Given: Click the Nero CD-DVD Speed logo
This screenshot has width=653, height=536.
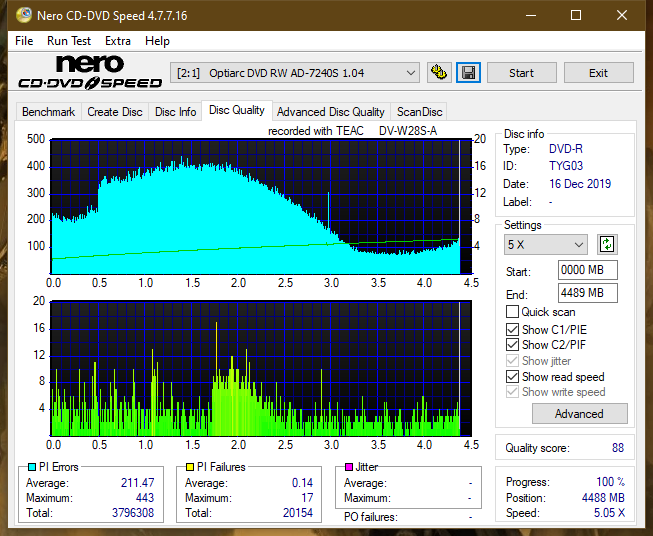Looking at the screenshot, I should click(x=90, y=72).
